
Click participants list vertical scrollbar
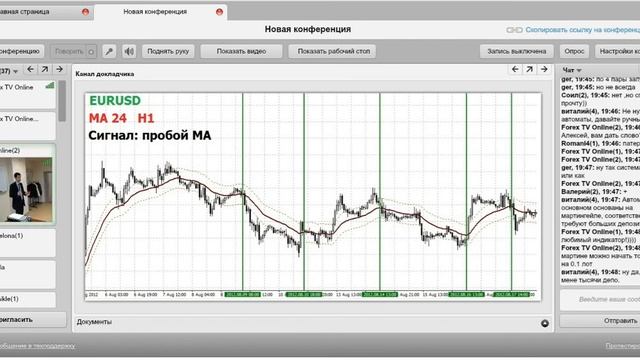coord(62,101)
